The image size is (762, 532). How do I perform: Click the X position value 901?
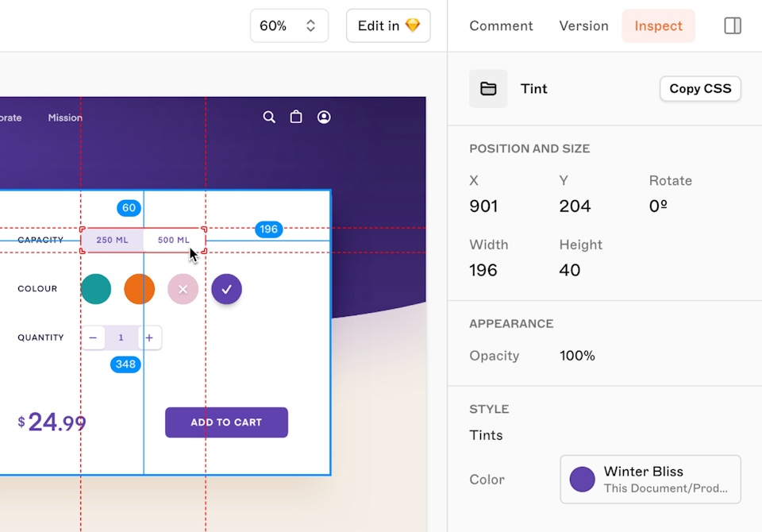483,206
